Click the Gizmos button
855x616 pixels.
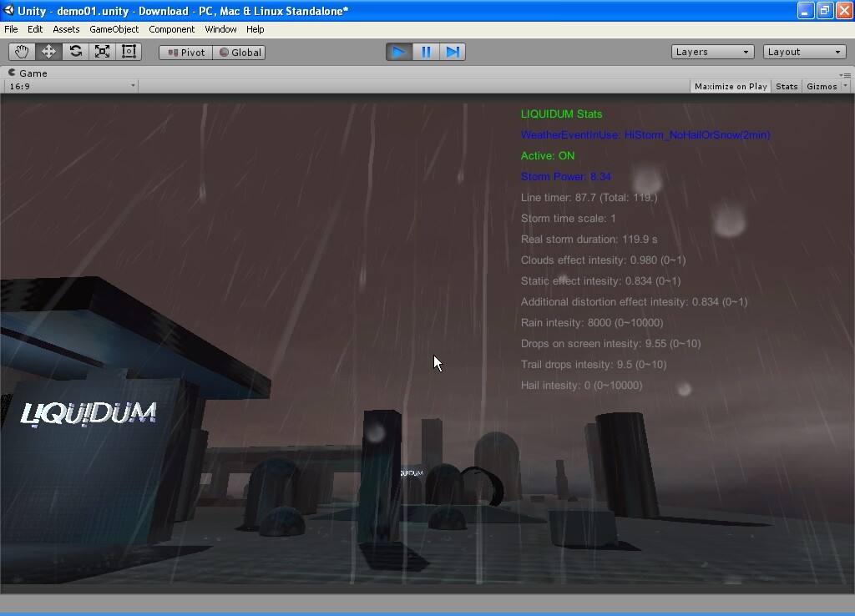pyautogui.click(x=822, y=85)
